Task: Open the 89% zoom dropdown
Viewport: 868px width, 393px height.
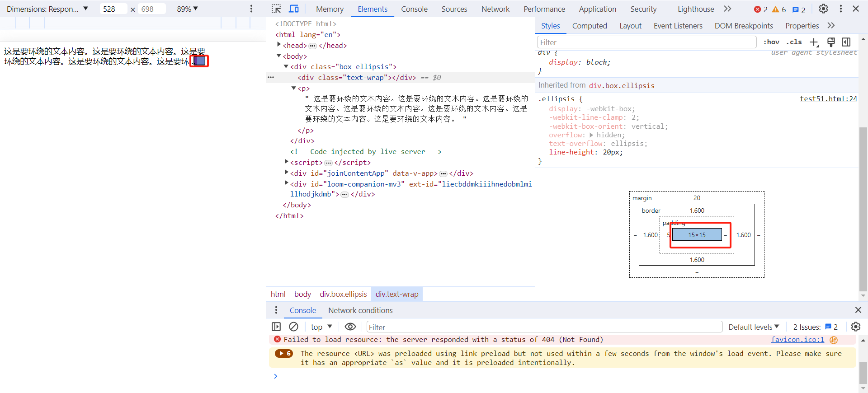Action: point(187,9)
